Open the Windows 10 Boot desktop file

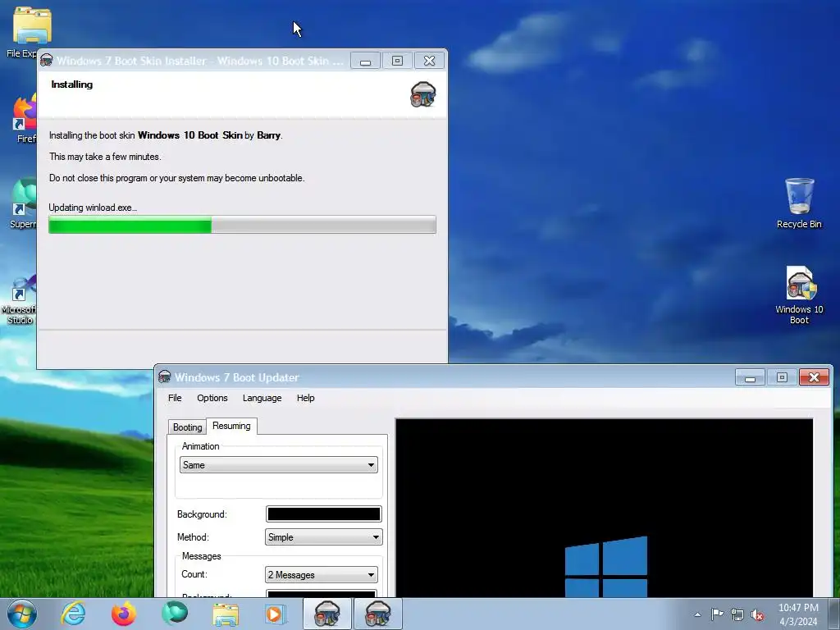(799, 295)
